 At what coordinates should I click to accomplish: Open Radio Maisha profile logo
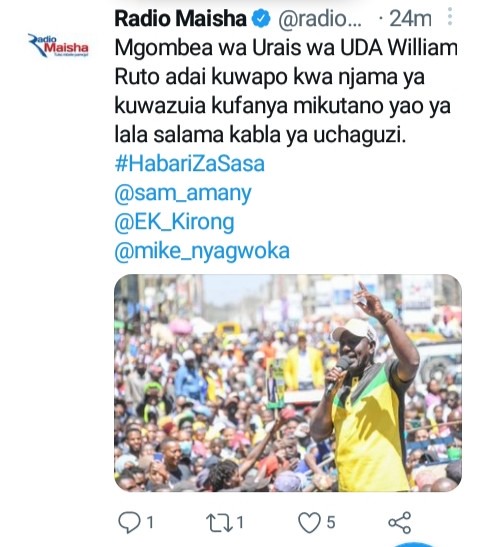coord(58,45)
